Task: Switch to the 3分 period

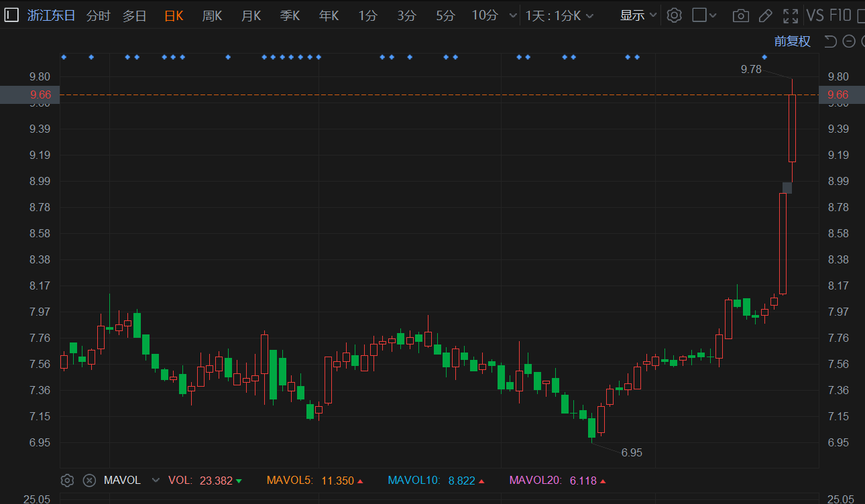Action: coord(406,15)
